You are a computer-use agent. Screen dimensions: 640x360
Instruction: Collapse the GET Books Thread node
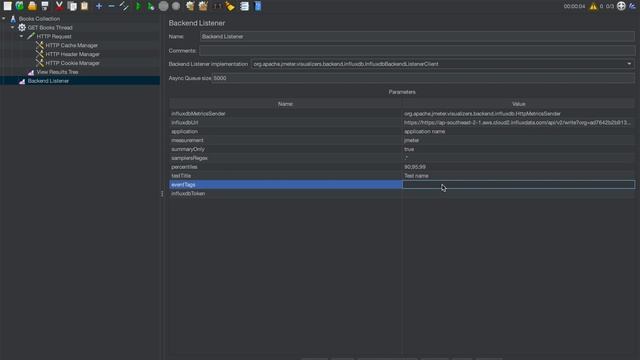(12, 27)
